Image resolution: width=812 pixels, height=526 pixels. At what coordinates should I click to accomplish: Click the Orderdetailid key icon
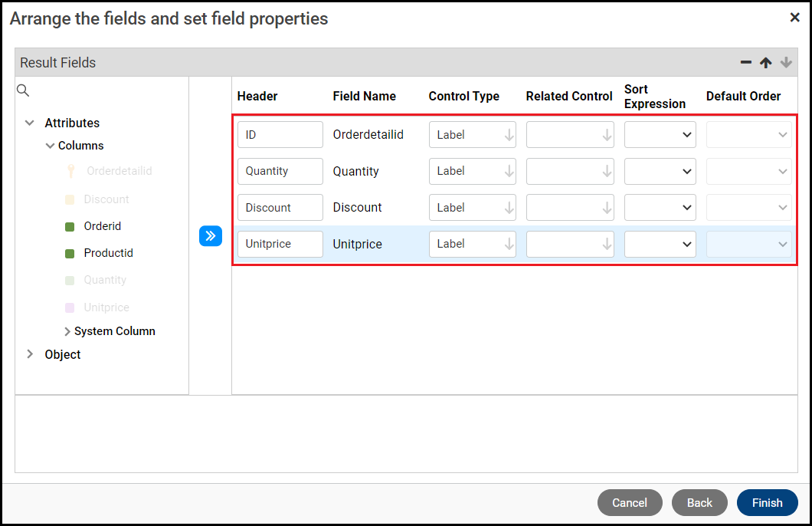70,171
